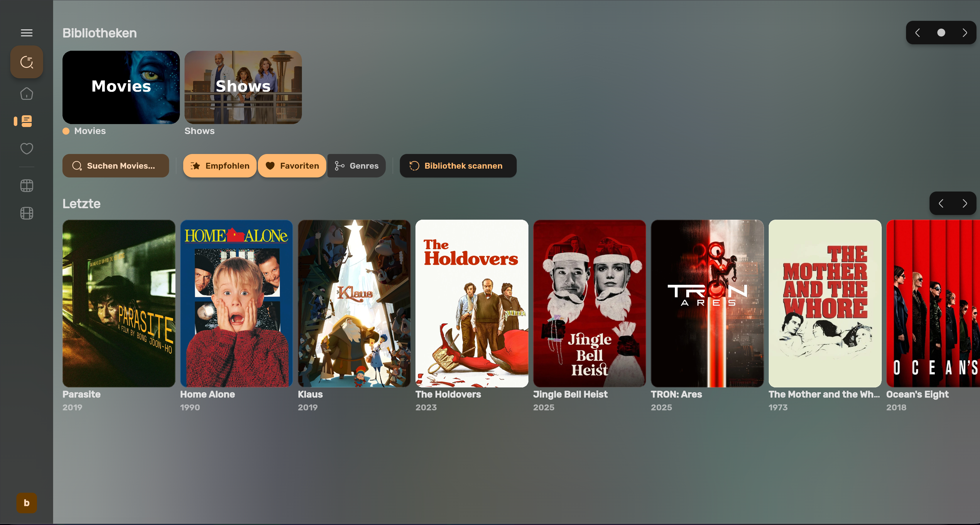This screenshot has height=525, width=980.
Task: Show next items in Letzte row
Action: click(x=965, y=203)
